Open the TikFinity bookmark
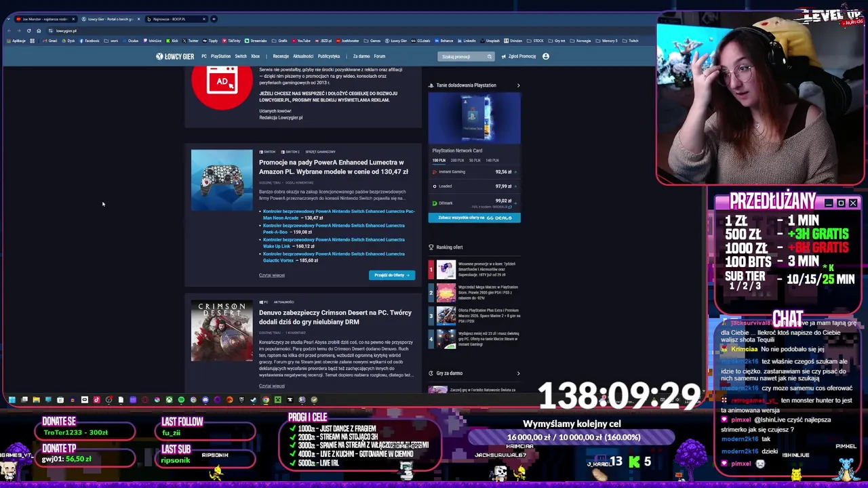This screenshot has width=868, height=488. tap(231, 41)
